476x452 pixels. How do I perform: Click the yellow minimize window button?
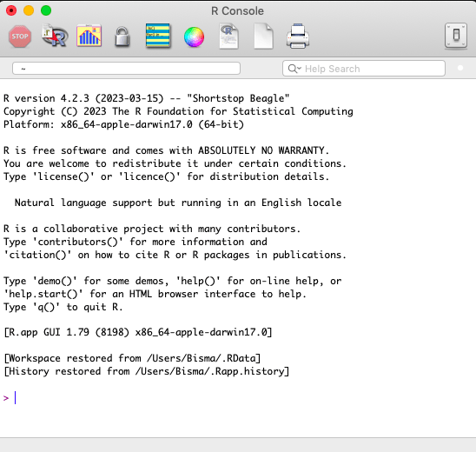click(29, 10)
